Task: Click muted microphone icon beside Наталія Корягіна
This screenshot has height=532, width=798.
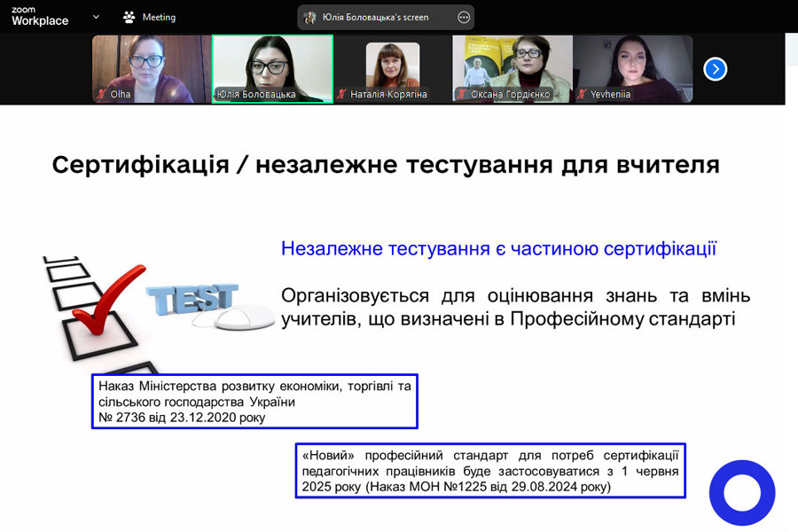Action: coord(341,94)
